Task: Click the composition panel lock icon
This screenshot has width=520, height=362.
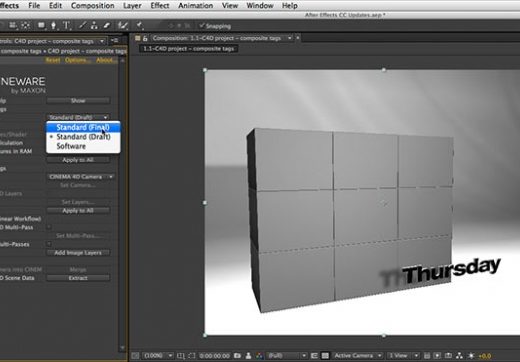Action: point(145,38)
